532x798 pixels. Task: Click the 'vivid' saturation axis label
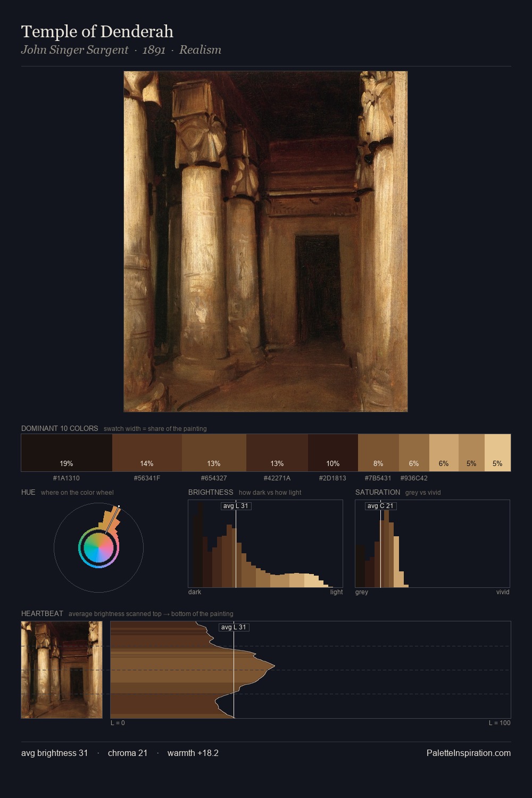pyautogui.click(x=503, y=592)
